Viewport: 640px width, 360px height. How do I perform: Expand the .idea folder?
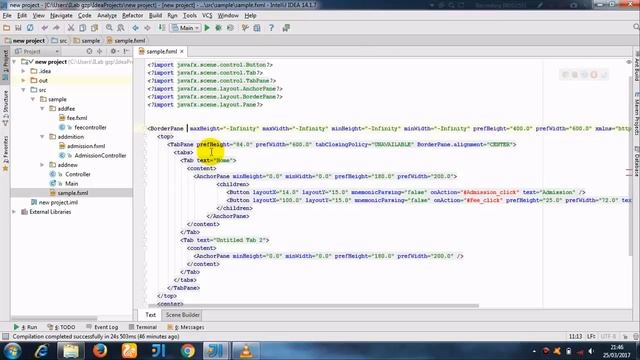coord(23,71)
